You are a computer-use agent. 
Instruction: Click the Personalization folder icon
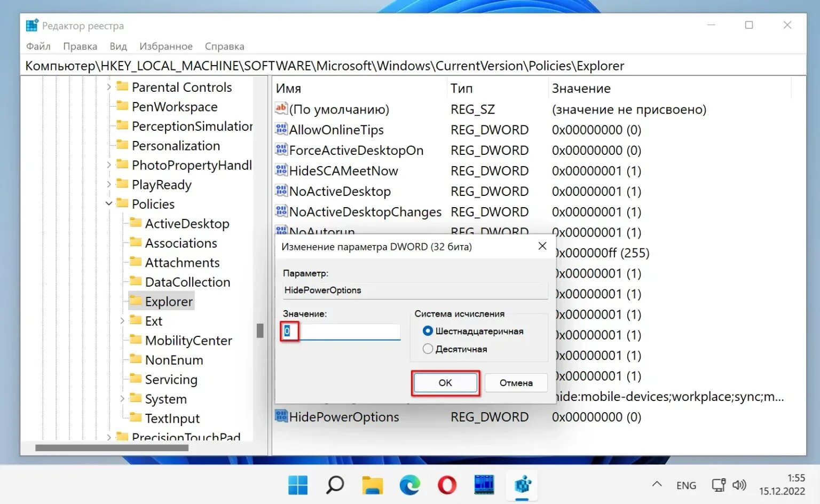point(123,145)
